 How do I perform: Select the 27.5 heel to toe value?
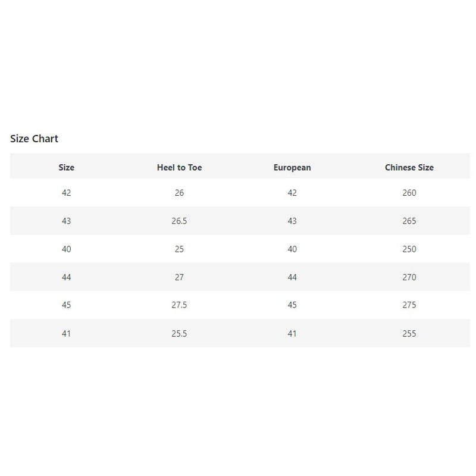179,305
